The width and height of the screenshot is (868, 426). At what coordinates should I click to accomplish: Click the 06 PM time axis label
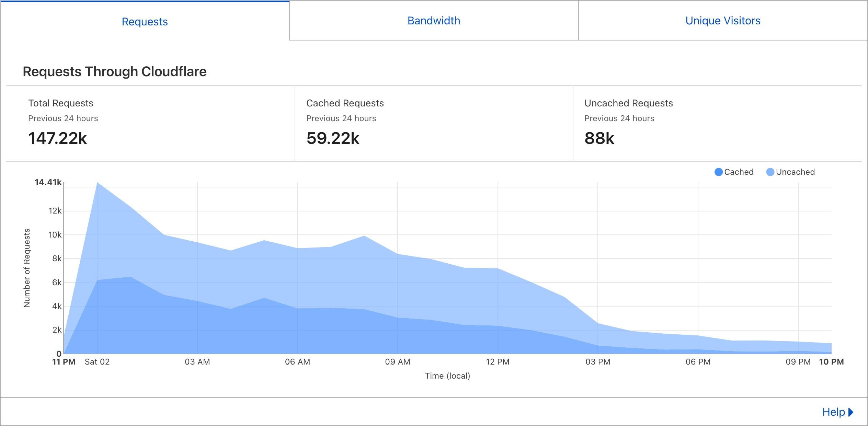[x=698, y=362]
